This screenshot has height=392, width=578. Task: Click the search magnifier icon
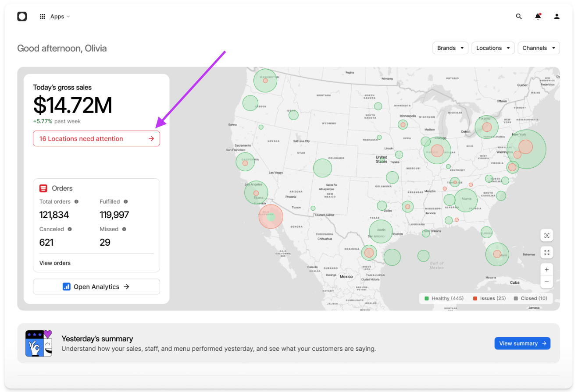519,17
